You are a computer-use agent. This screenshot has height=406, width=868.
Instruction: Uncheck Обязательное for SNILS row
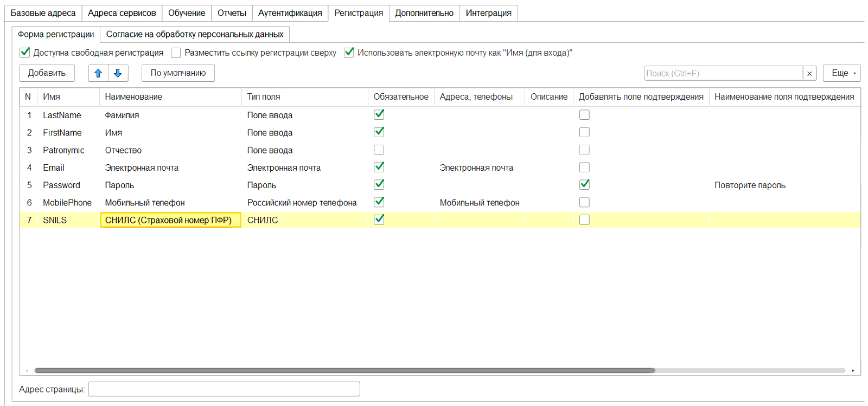click(x=379, y=220)
